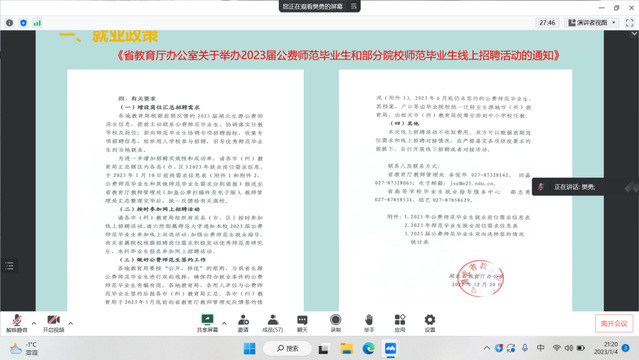Open the chat (聊天) panel
639x360 pixels.
coord(302,324)
